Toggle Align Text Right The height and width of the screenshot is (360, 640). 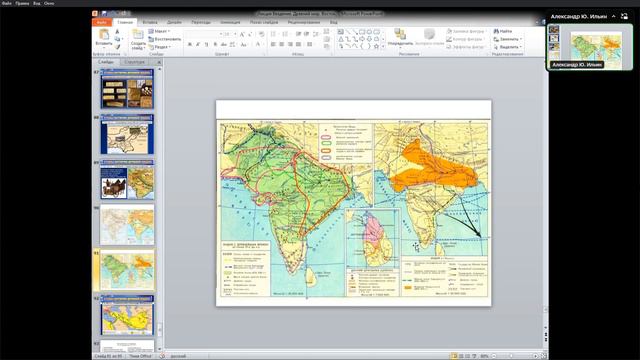290,44
